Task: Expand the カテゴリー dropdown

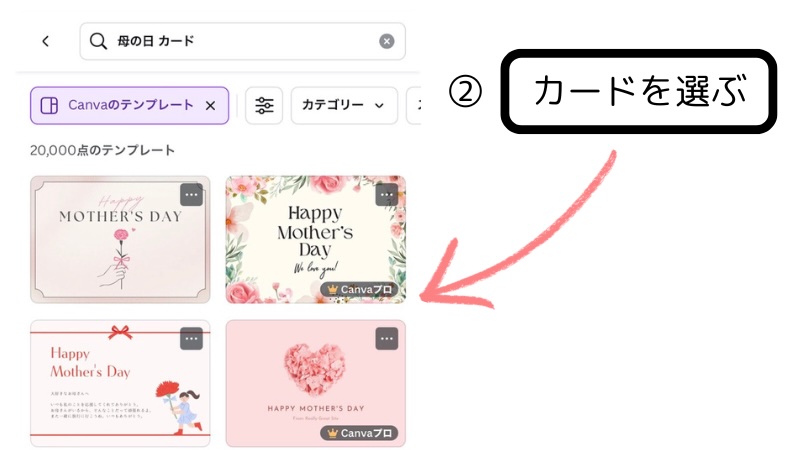Action: pyautogui.click(x=344, y=106)
